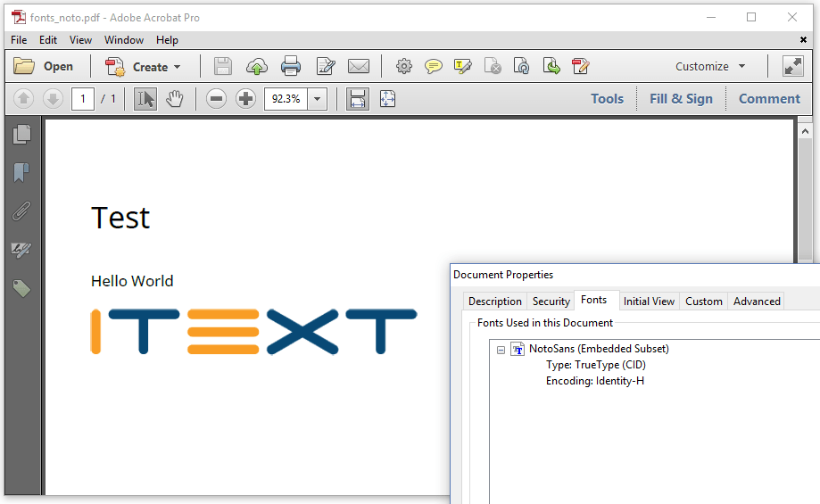Select the highlight text tool icon

tap(463, 66)
